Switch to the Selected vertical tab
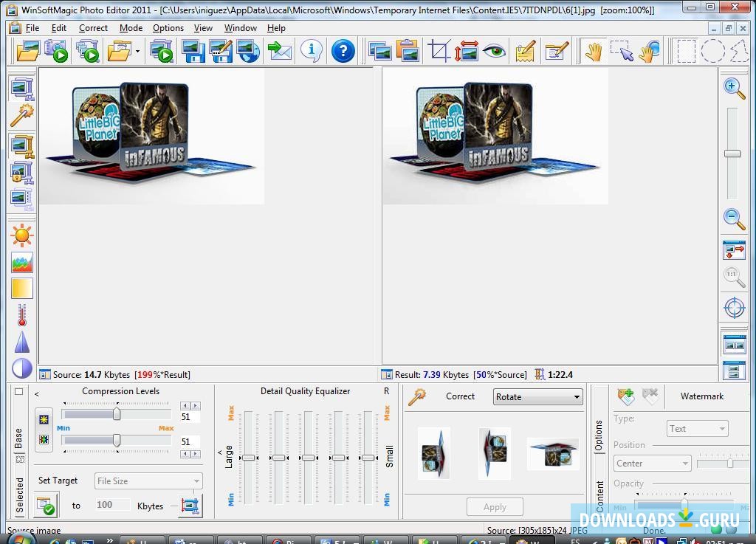This screenshot has width=756, height=544. 20,495
